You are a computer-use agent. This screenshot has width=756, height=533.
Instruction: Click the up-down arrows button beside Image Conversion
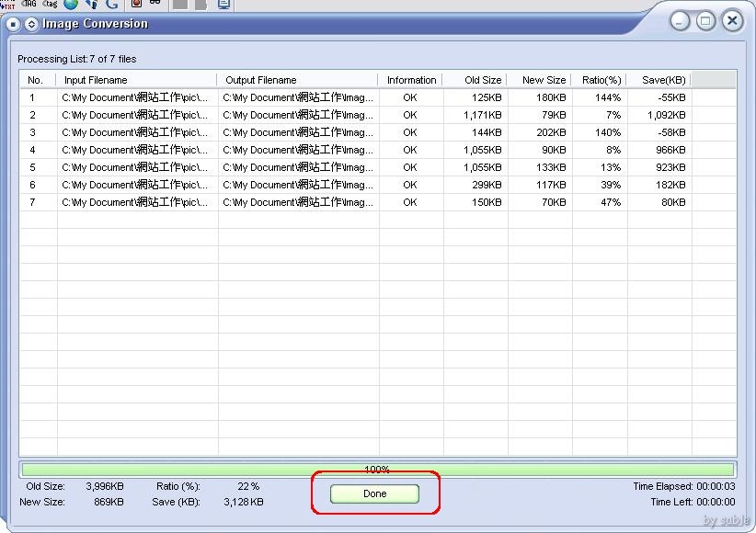coord(30,24)
